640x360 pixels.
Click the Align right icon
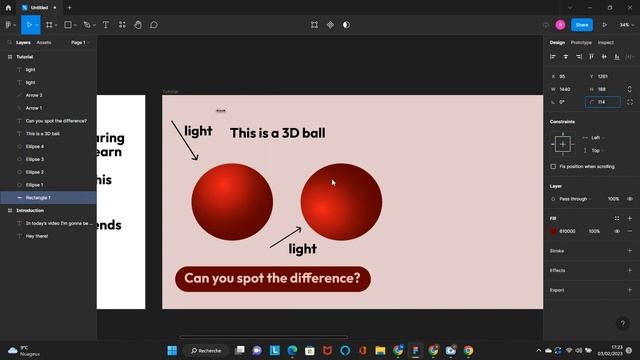point(578,57)
